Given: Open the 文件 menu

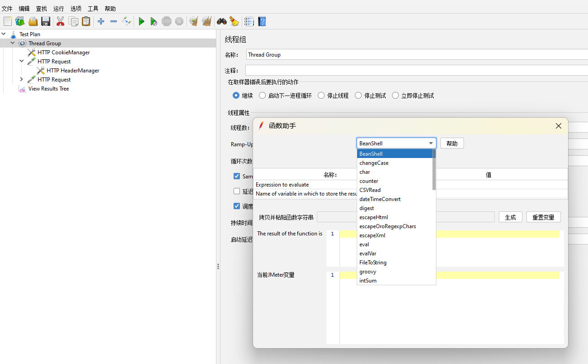Looking at the screenshot, I should click(x=7, y=9).
